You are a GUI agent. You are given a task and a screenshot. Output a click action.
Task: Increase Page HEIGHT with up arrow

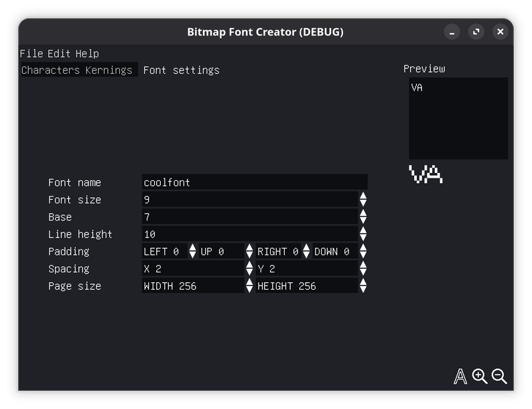click(363, 282)
